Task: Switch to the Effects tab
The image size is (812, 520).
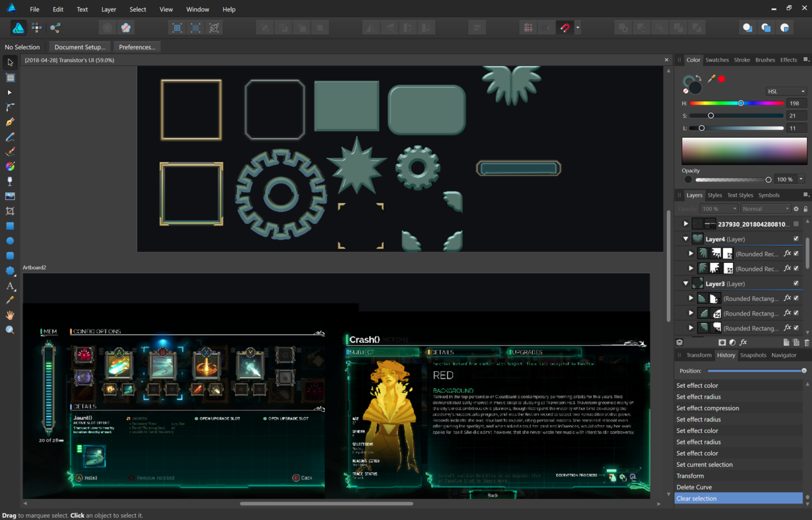Action: 789,60
